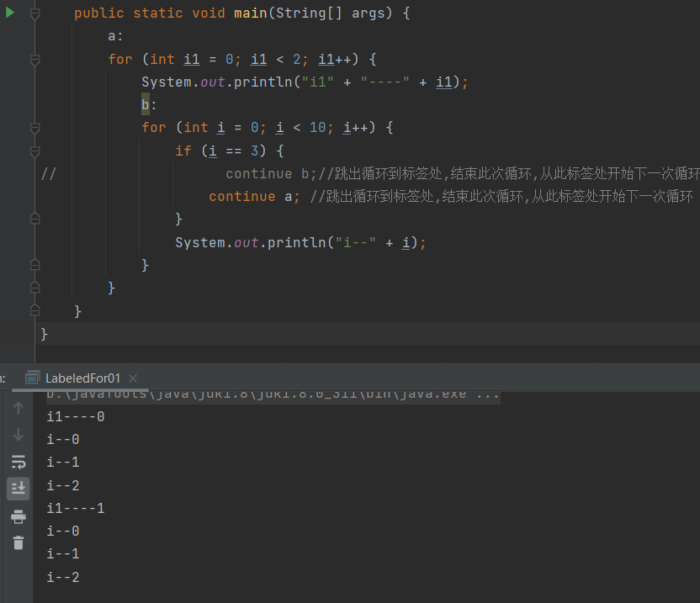Close the LabeledFor01 run tab
Viewport: 700px width, 603px height.
[133, 378]
